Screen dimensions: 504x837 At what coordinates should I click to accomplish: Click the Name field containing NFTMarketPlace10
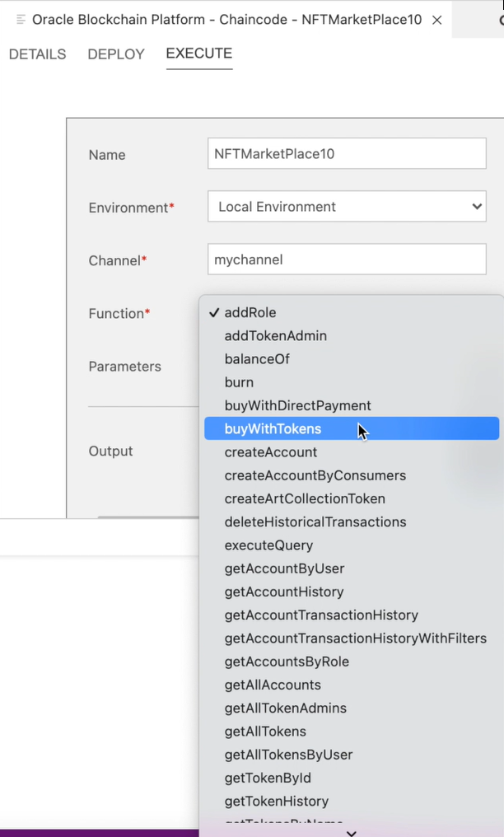click(346, 153)
